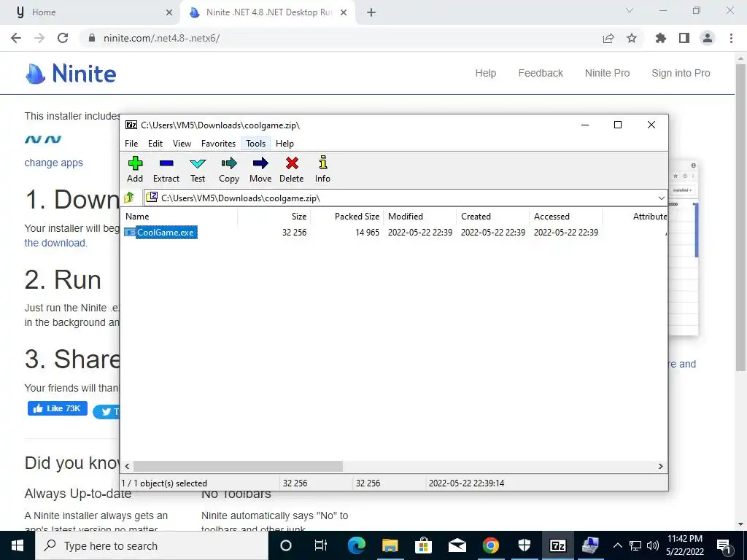The width and height of the screenshot is (747, 560).
Task: Open the notification center icon
Action: click(x=724, y=545)
